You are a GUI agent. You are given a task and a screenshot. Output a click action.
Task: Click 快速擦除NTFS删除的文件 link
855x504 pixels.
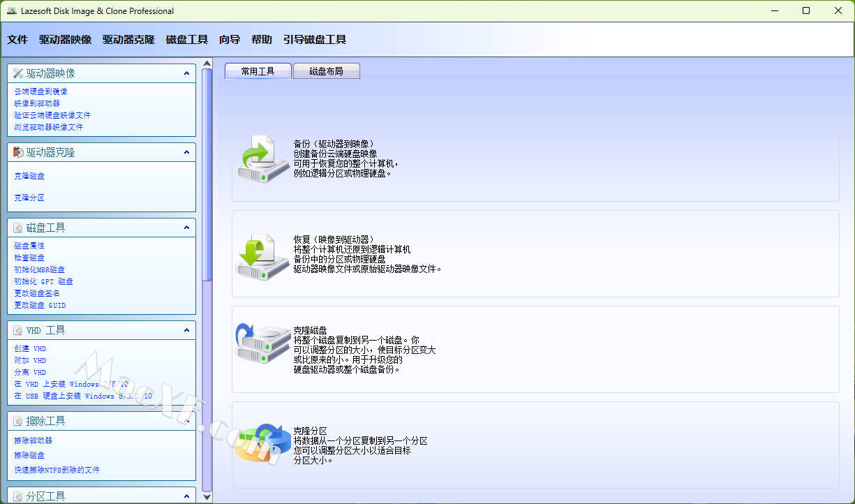click(57, 470)
